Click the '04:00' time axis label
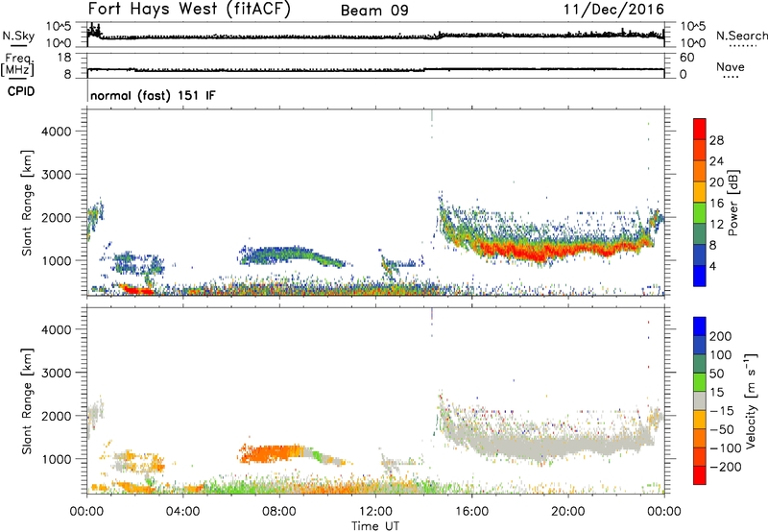The image size is (768, 532). [x=182, y=512]
